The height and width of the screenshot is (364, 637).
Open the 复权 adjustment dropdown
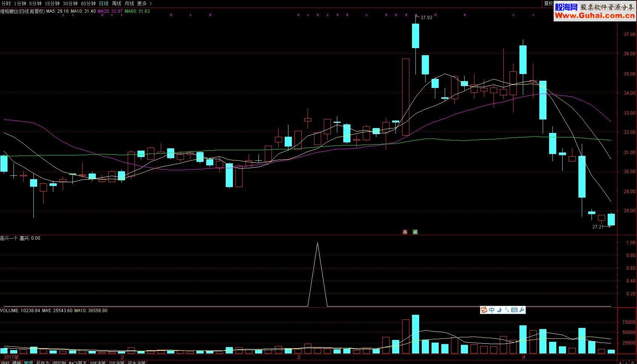pos(549,3)
